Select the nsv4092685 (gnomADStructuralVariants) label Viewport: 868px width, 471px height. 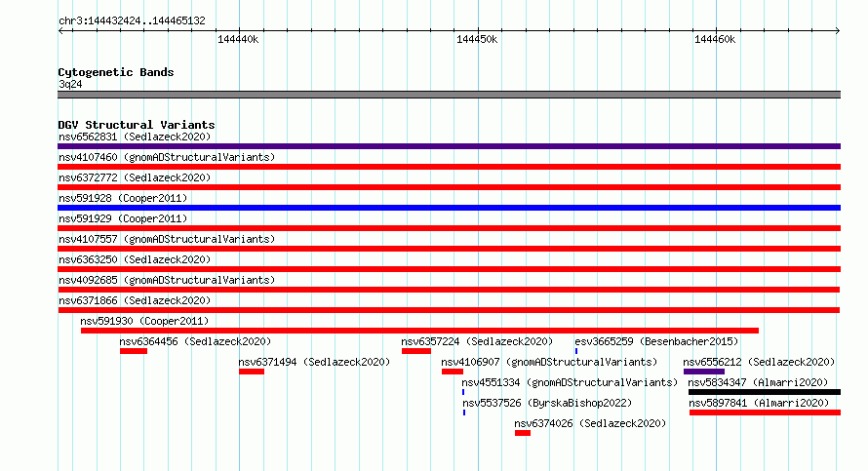[x=167, y=280]
